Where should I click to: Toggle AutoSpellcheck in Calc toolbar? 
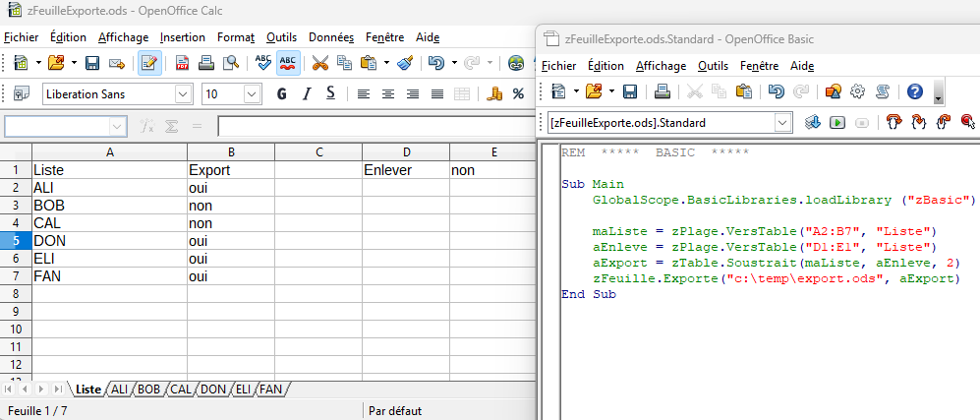(288, 63)
